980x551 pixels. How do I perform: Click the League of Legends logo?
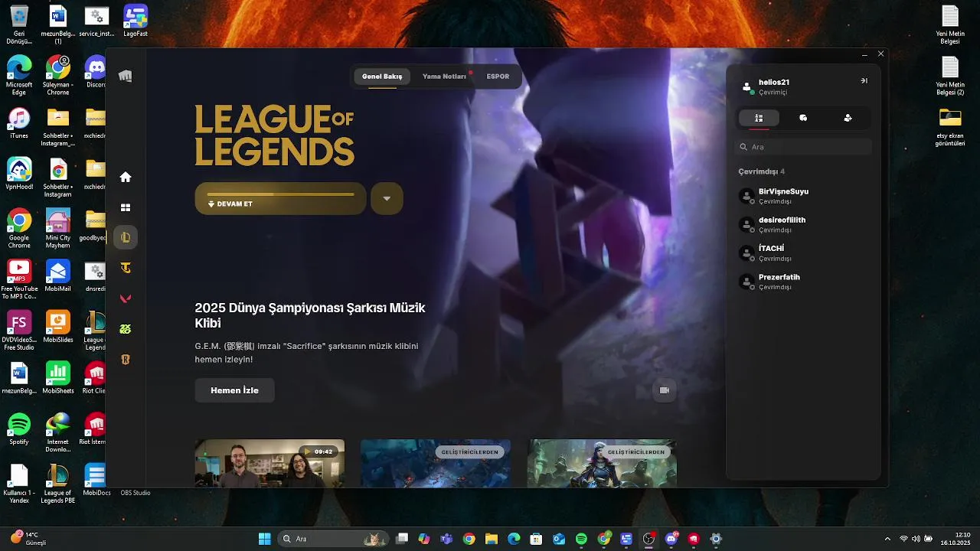pyautogui.click(x=274, y=135)
